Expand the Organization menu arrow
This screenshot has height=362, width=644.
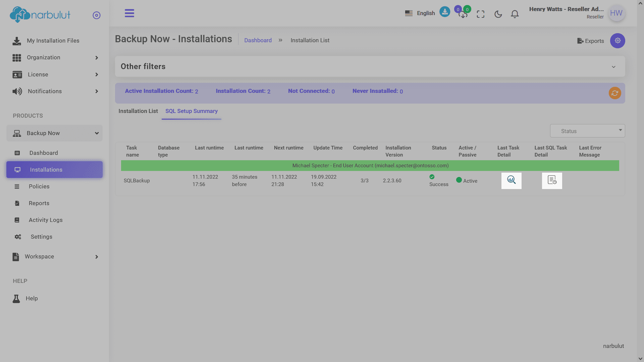[97, 58]
